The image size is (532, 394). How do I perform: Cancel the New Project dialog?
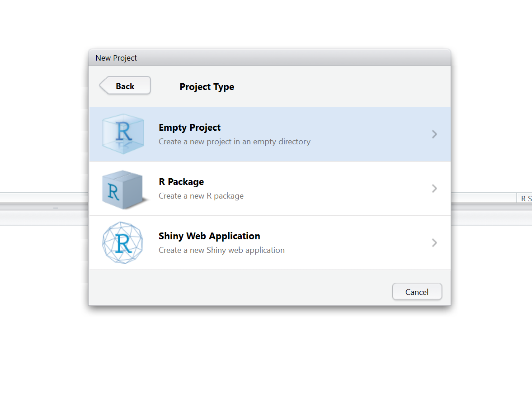click(417, 292)
